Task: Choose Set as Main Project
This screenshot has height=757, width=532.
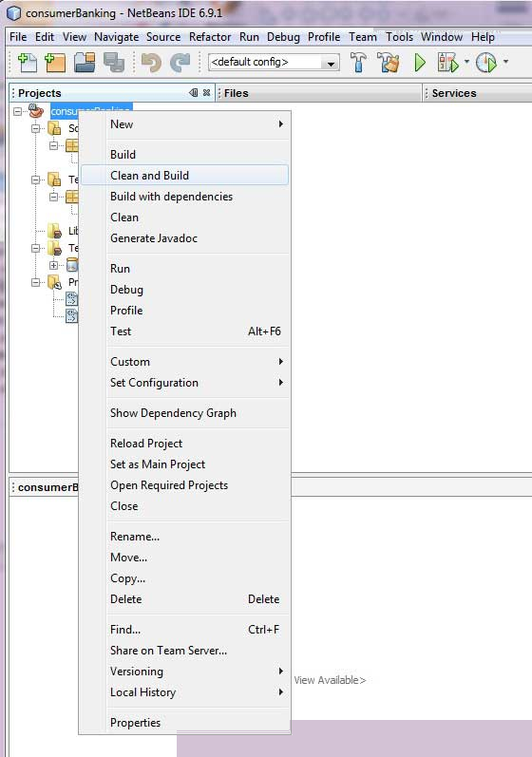Action: (185, 464)
